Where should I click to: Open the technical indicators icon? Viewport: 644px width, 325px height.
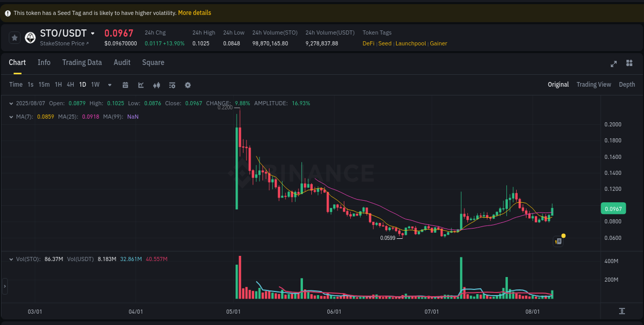click(x=172, y=85)
